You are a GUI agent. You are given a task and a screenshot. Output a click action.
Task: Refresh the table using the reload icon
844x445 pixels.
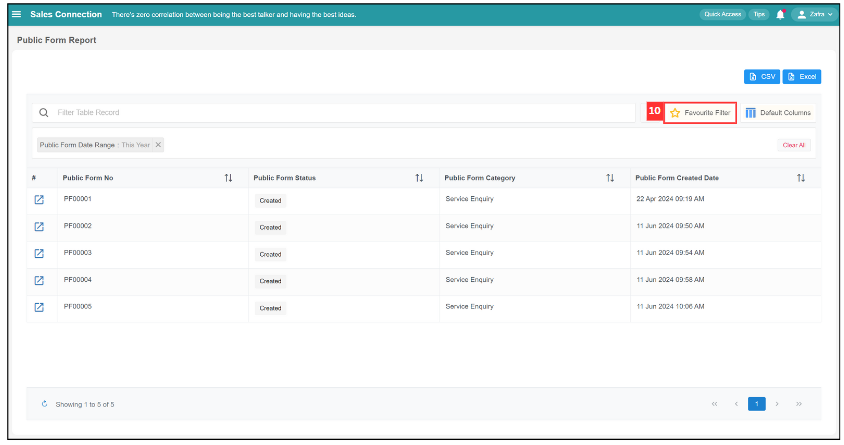[44, 404]
